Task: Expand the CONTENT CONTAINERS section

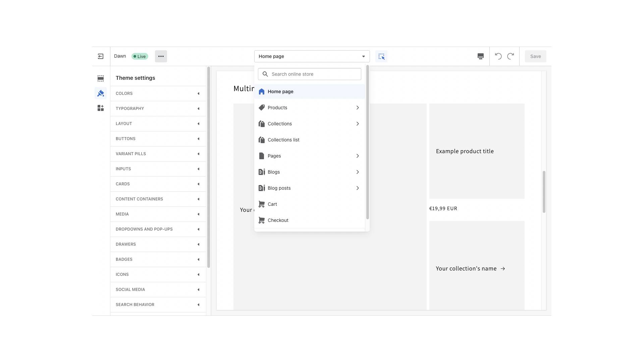Action: click(x=158, y=199)
